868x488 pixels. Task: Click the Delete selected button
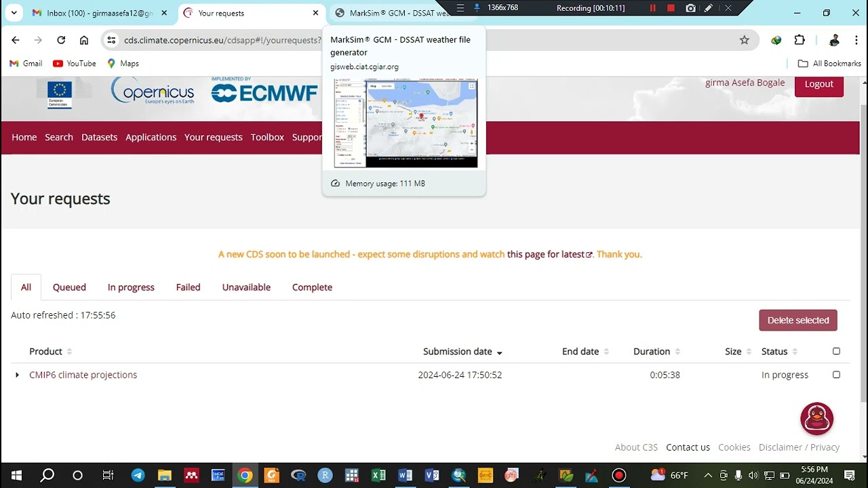(798, 320)
